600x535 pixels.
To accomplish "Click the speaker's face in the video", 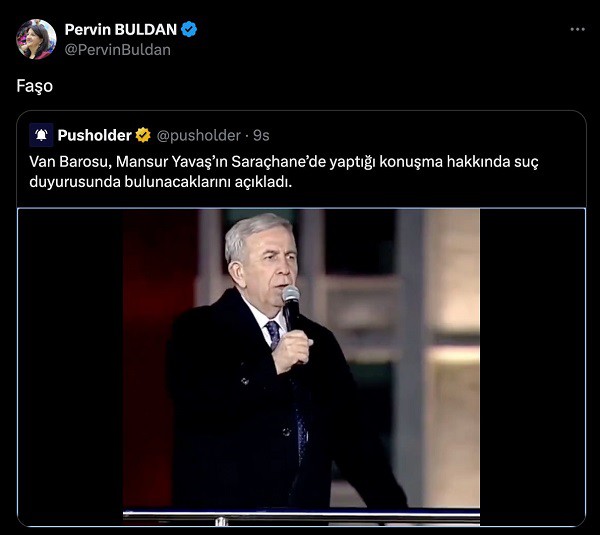I will coord(268,264).
